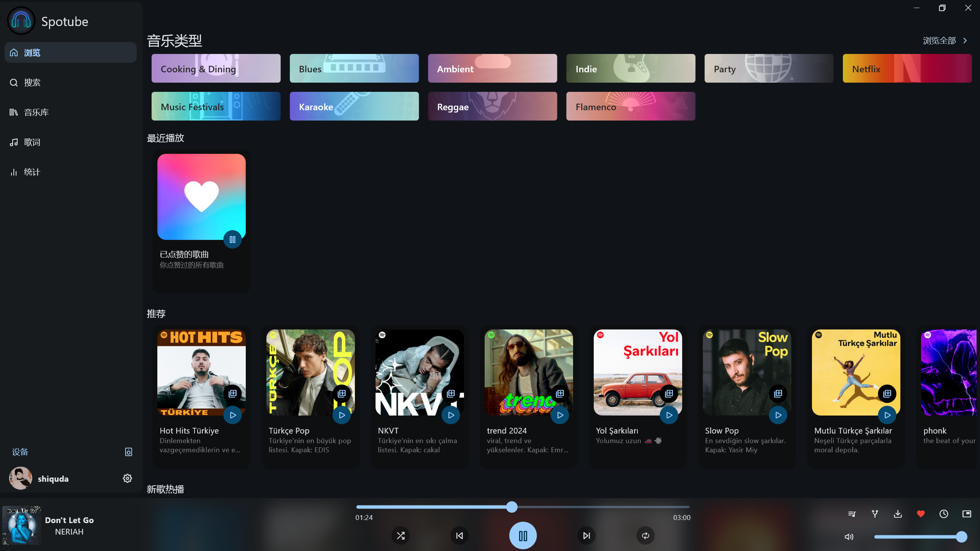Mute the volume speaker icon
Screen dimensions: 980x551
pos(849,536)
